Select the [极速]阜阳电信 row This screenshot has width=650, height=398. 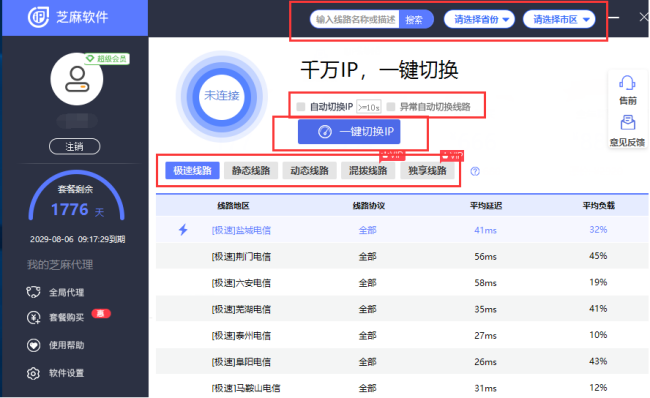(x=402, y=362)
